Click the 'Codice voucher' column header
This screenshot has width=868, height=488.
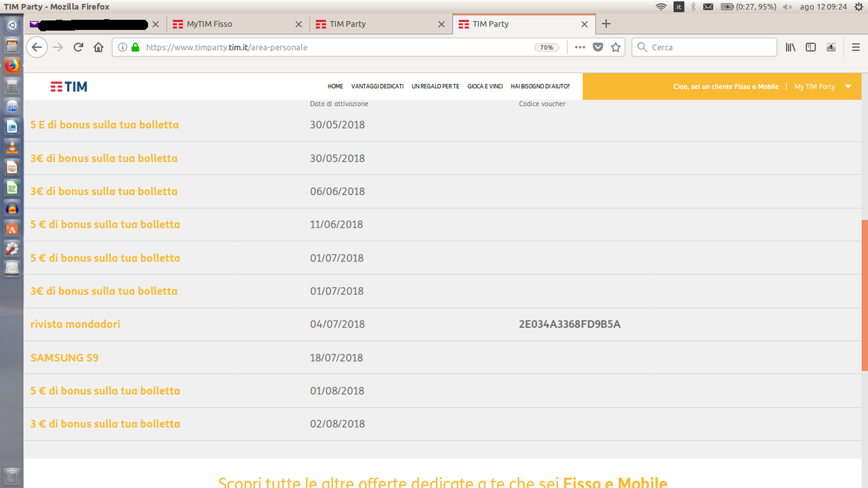pyautogui.click(x=542, y=104)
